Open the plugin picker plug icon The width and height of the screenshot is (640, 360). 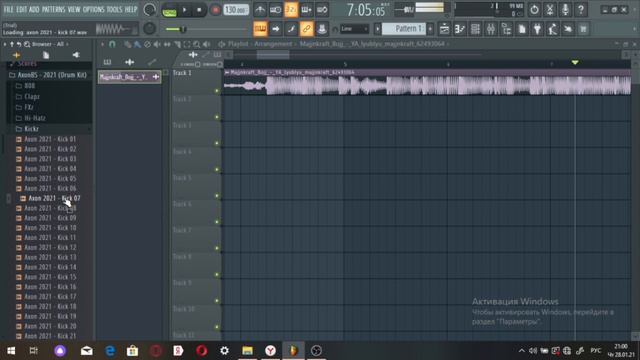[538, 29]
